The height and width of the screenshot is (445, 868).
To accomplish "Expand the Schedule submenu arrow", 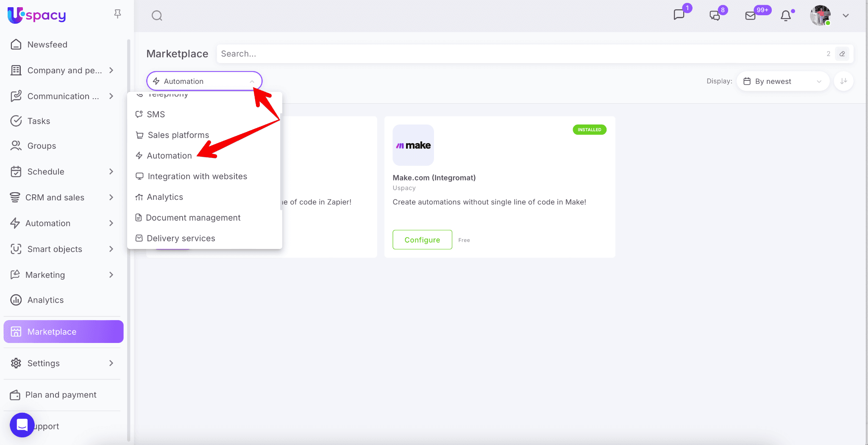I will [111, 171].
